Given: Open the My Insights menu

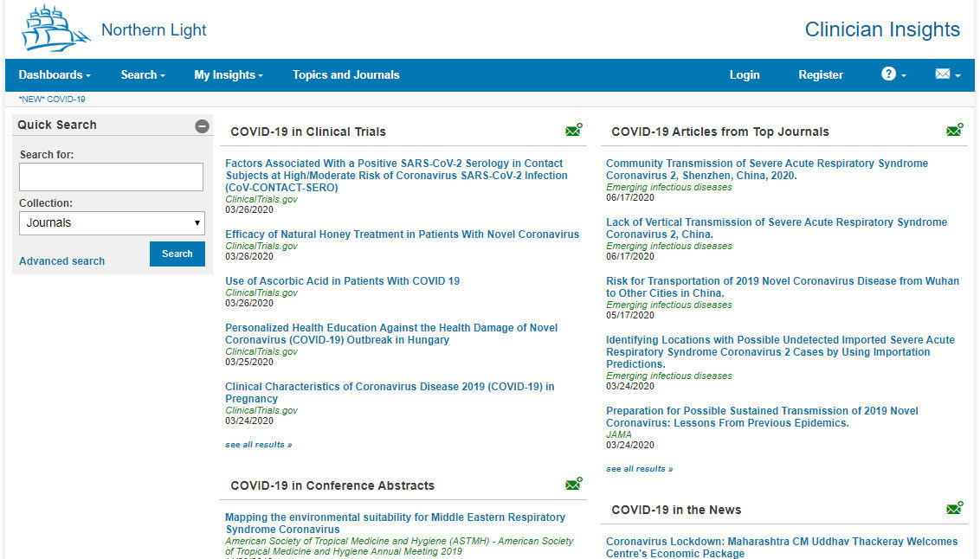Looking at the screenshot, I should click(228, 75).
